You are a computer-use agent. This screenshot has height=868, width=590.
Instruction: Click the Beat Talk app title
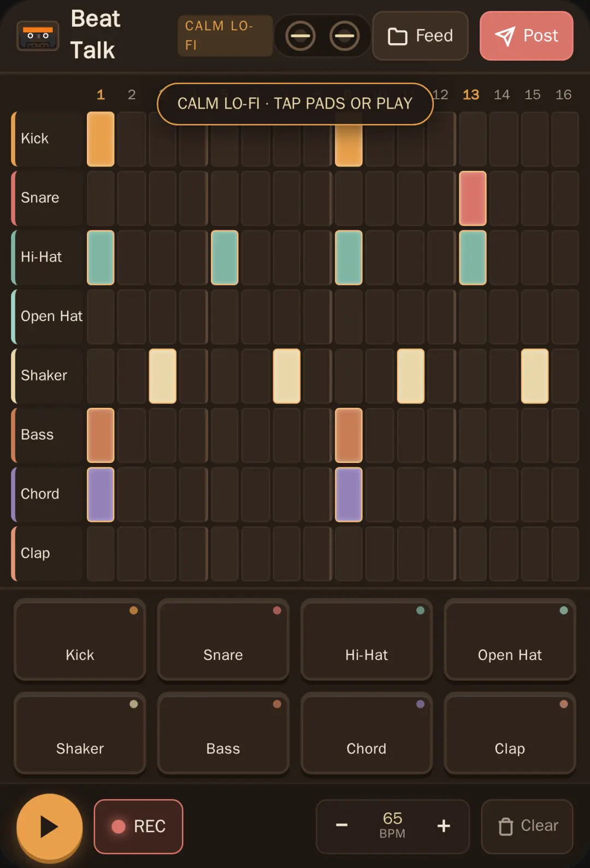[95, 34]
